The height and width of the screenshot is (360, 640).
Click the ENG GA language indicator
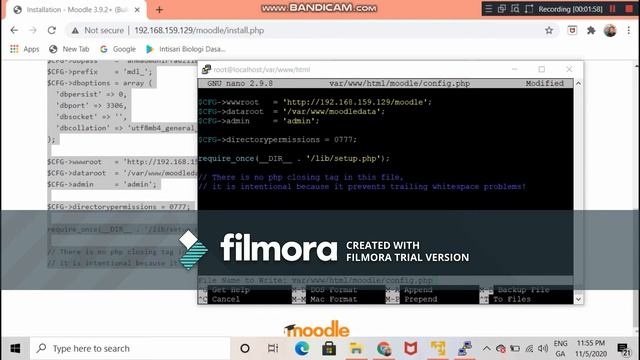pos(560,349)
